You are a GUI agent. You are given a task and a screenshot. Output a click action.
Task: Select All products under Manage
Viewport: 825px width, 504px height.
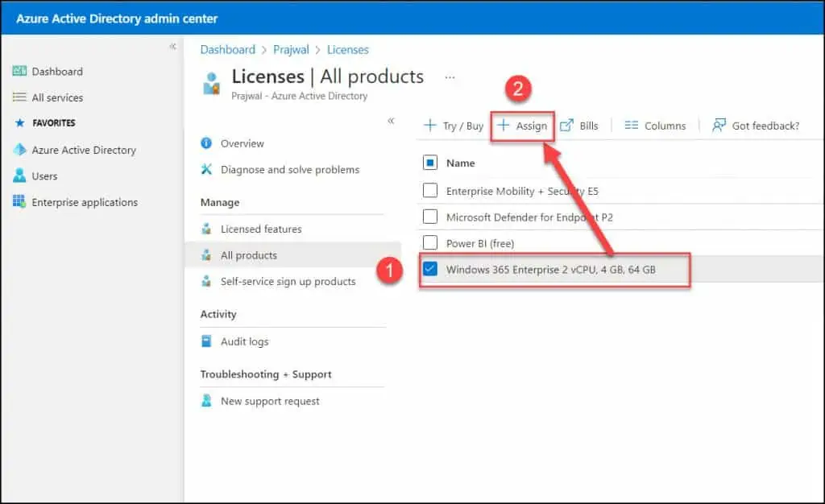click(x=249, y=255)
